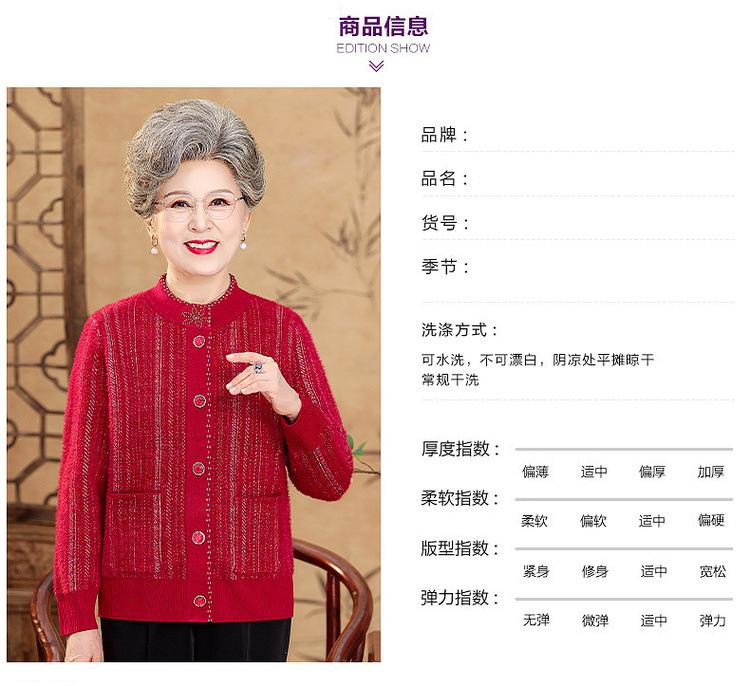
Task: Select 宽松 on the fit scale
Action: [x=713, y=571]
